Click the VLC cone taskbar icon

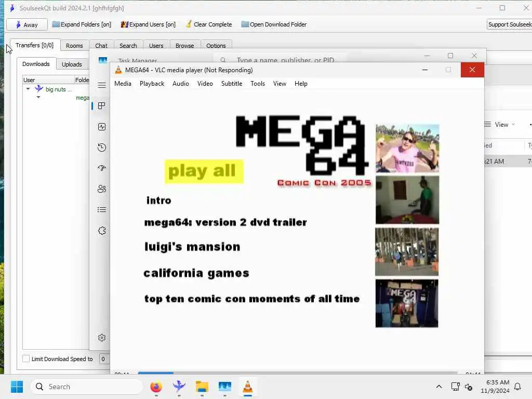248,387
